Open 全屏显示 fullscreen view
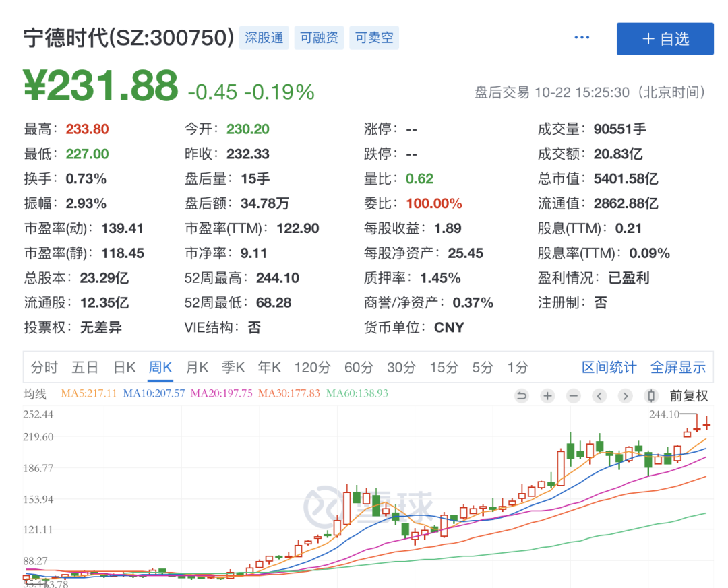The height and width of the screenshot is (588, 728). [x=678, y=368]
